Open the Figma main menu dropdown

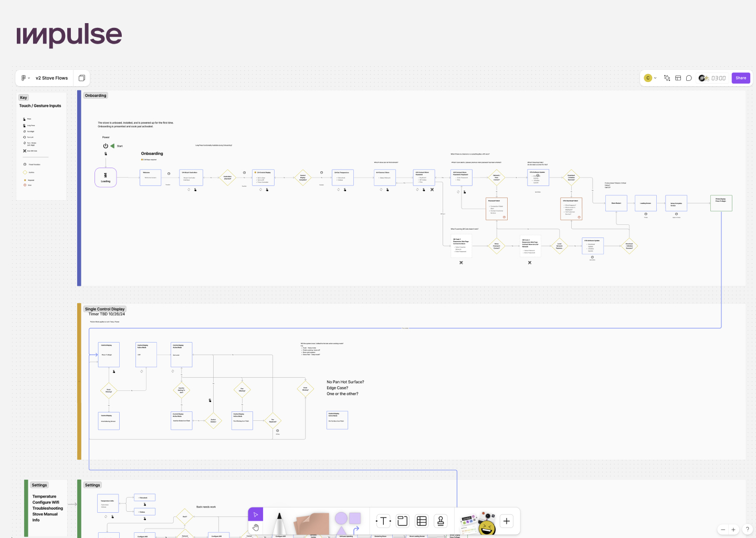25,78
